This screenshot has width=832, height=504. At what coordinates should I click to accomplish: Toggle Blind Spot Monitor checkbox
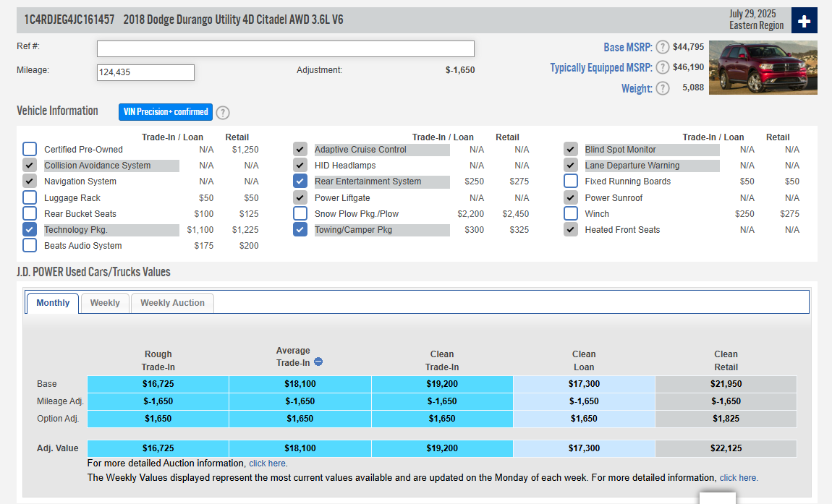click(571, 149)
